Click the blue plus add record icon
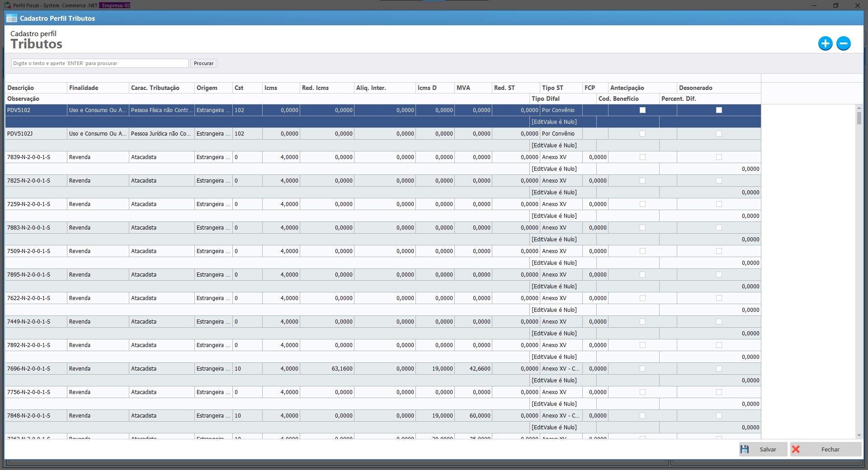Viewport: 868px width, 470px height. (825, 43)
